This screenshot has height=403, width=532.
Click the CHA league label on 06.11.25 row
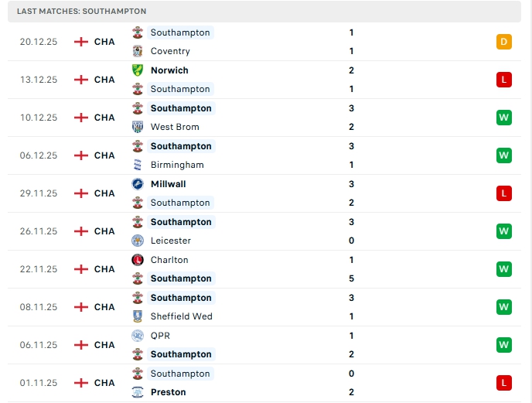[x=104, y=345]
